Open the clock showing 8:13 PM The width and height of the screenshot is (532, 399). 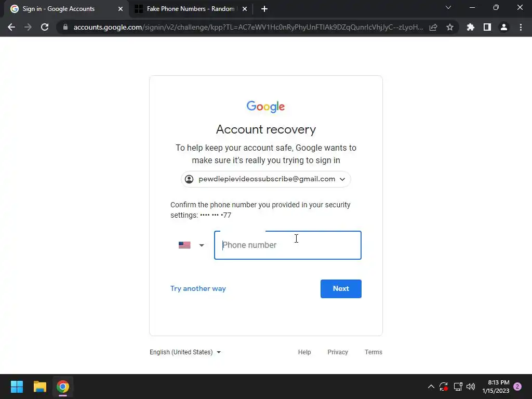[x=496, y=387]
